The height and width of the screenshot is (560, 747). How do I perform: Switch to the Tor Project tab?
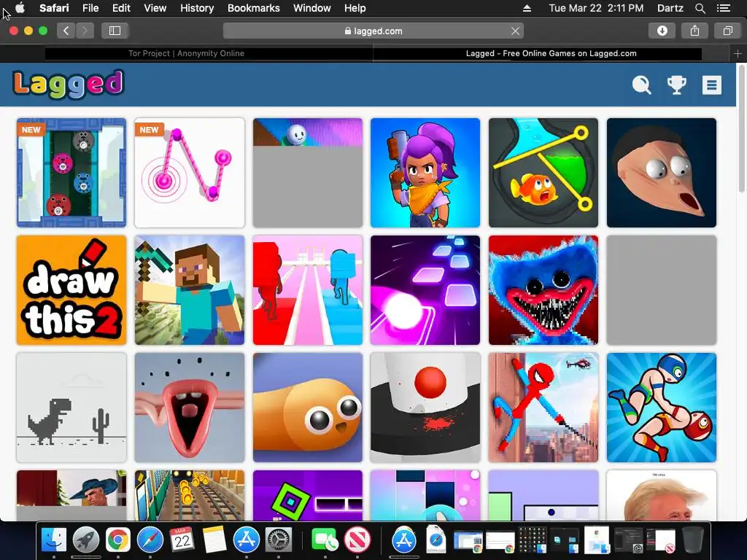pyautogui.click(x=186, y=53)
